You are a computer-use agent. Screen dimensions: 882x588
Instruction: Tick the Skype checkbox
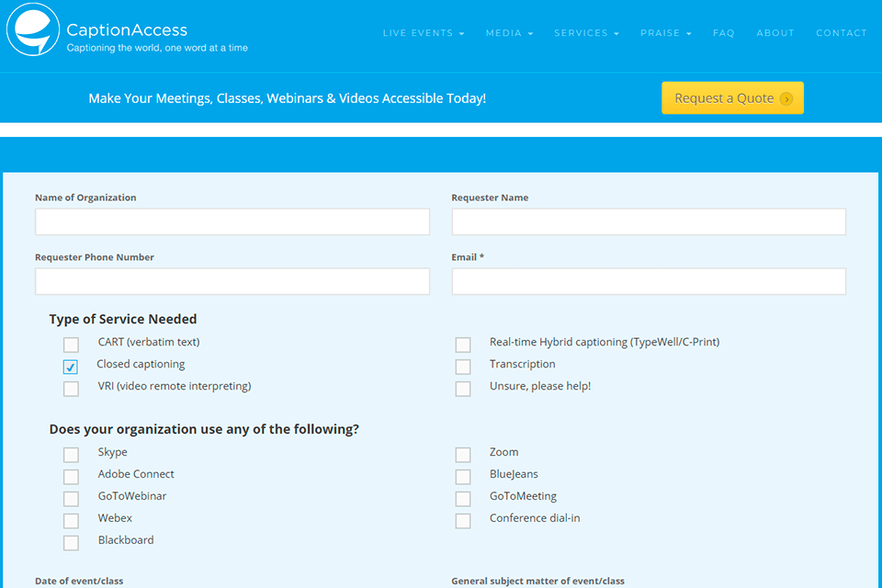pyautogui.click(x=71, y=455)
